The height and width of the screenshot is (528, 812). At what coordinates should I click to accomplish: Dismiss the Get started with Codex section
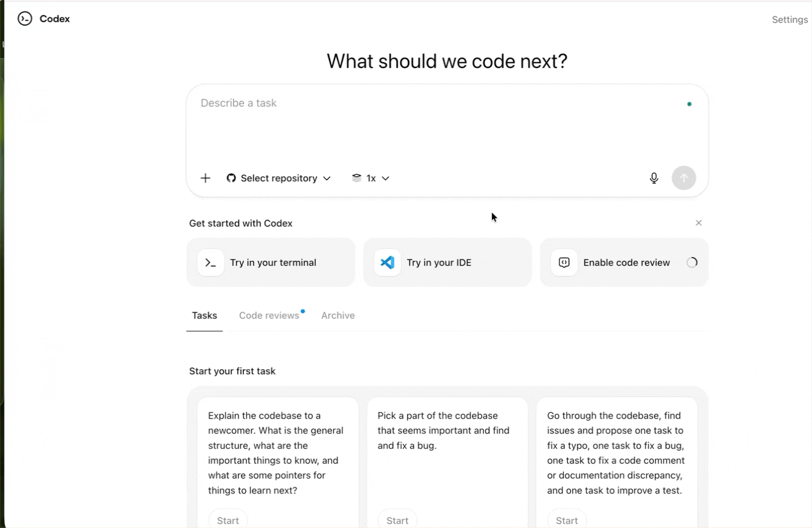[x=698, y=223]
